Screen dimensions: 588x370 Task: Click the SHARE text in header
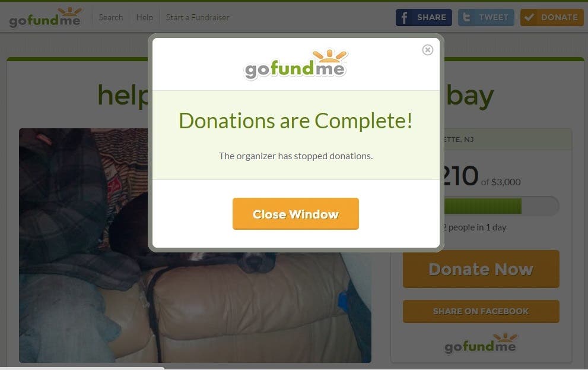[431, 18]
